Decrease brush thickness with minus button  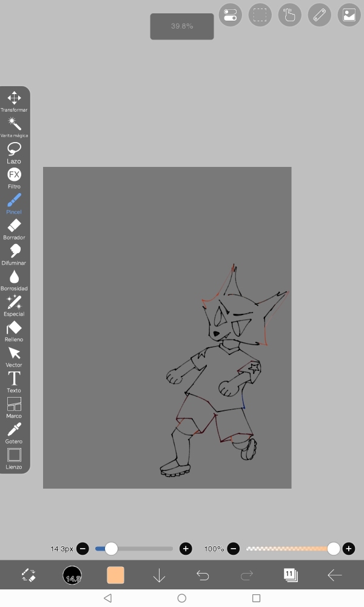coord(83,549)
